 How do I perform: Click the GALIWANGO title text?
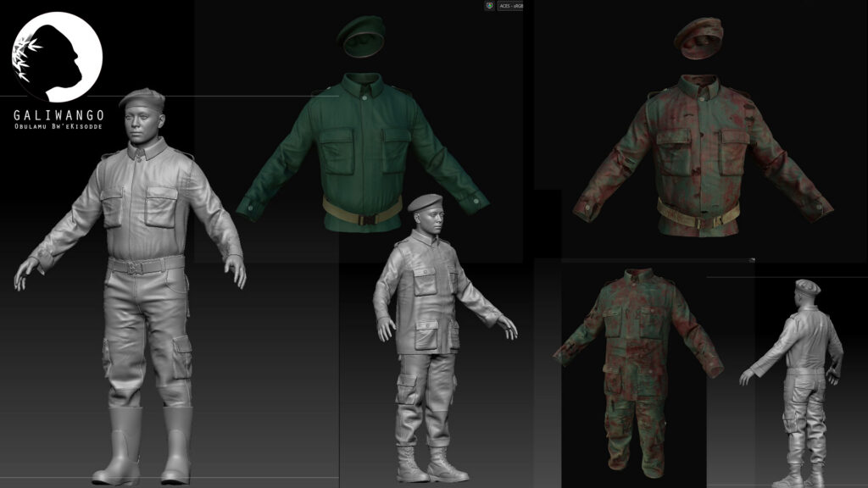tap(58, 114)
